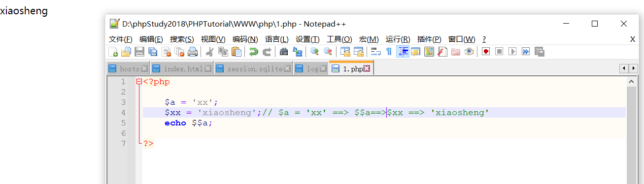Click user-defined language lightning icon
The width and height of the screenshot is (644, 184).
pyautogui.click(x=416, y=51)
